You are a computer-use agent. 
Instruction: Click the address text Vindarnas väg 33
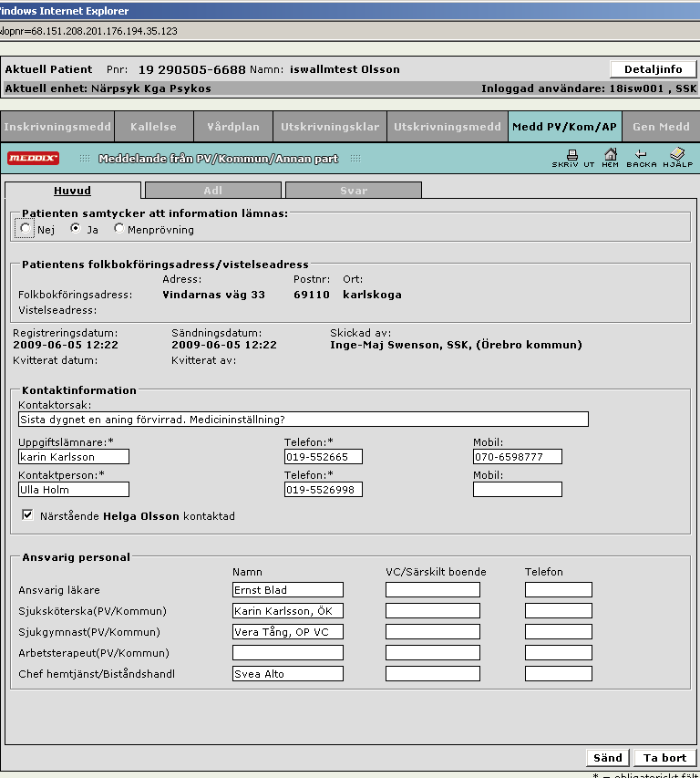pyautogui.click(x=213, y=295)
